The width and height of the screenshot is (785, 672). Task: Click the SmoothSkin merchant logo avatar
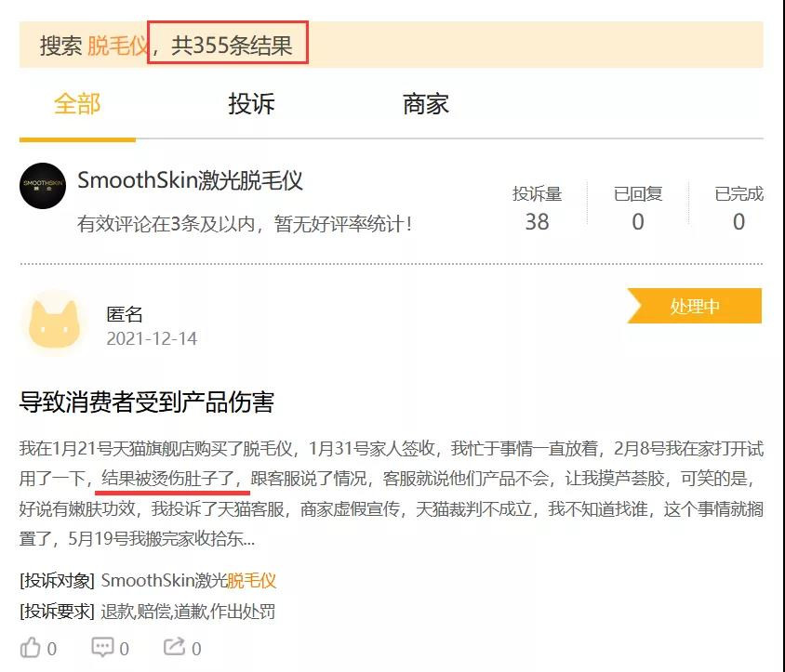(43, 186)
